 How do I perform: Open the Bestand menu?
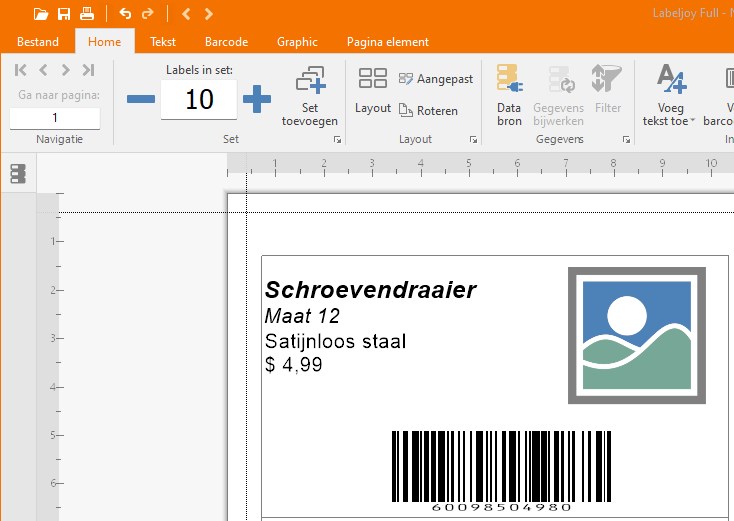[x=38, y=42]
